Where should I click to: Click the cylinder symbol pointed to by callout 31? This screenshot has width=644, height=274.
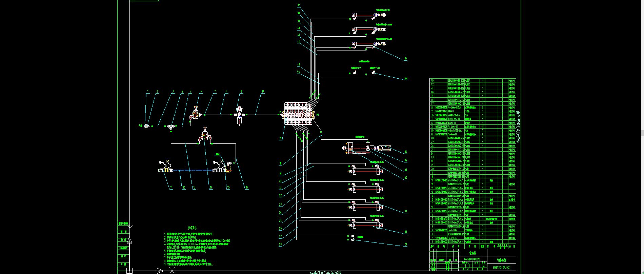coord(365,206)
